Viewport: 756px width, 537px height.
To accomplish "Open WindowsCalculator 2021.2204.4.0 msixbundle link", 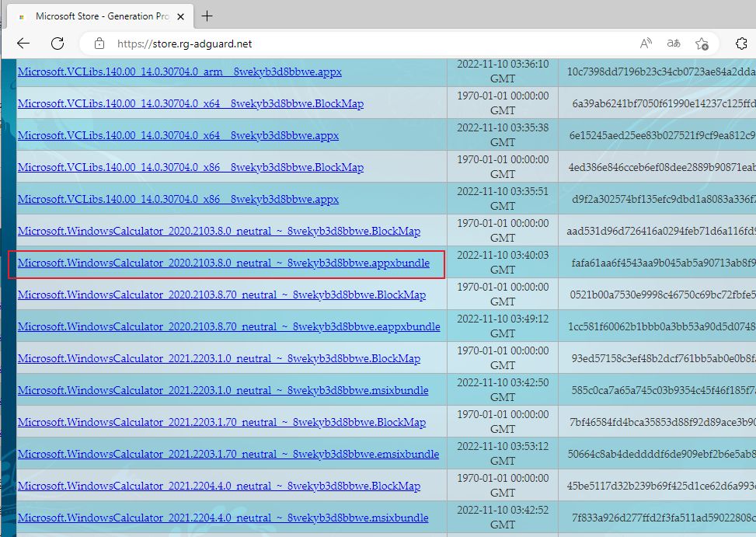I will (223, 518).
